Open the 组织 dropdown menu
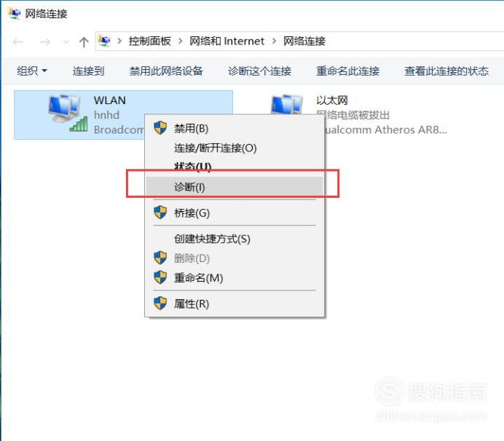 point(32,71)
